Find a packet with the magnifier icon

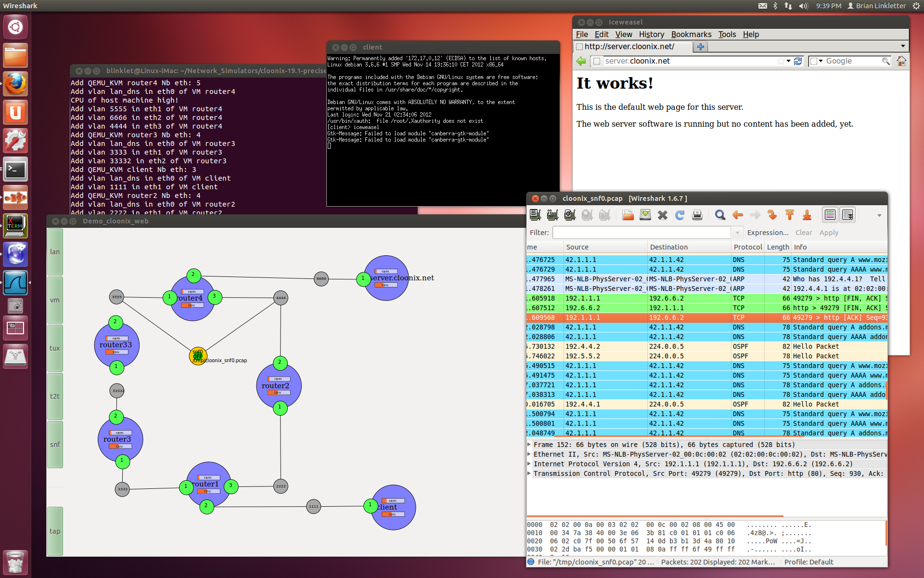click(x=720, y=215)
